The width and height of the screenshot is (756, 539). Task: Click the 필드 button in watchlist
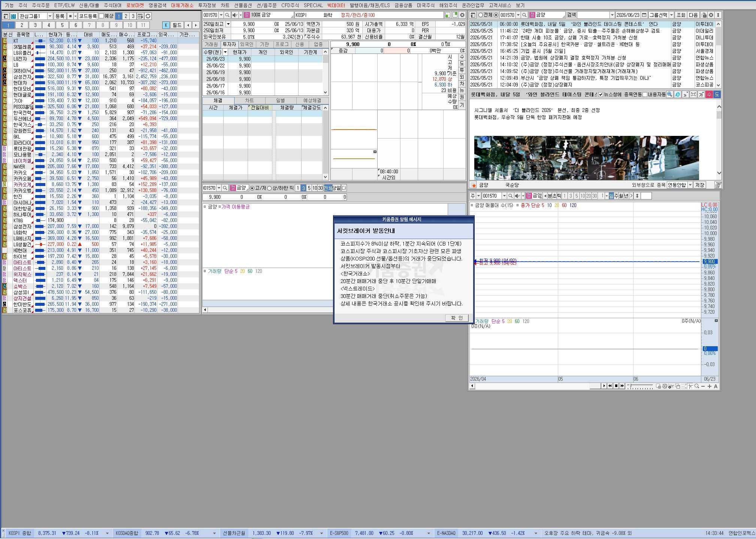coord(177,25)
